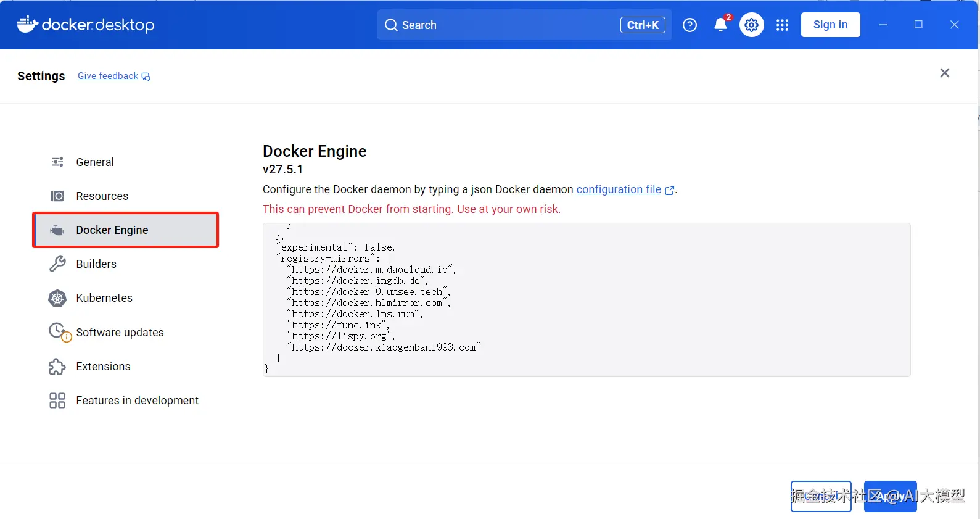Viewport: 980px width, 519px height.
Task: Click the Docker Engine page heading
Action: tap(315, 152)
